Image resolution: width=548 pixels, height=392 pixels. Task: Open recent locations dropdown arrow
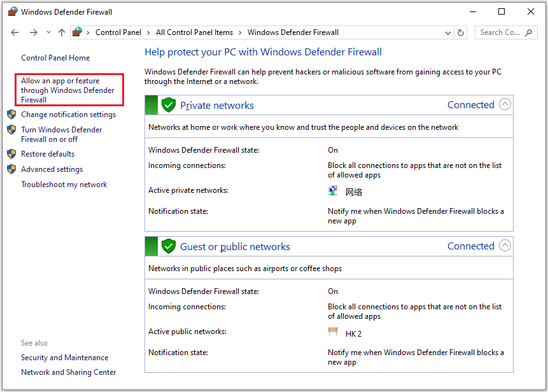pyautogui.click(x=48, y=32)
